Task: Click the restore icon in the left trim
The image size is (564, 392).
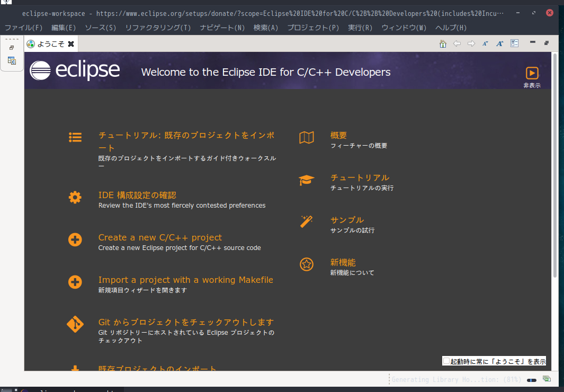Action: (x=12, y=48)
